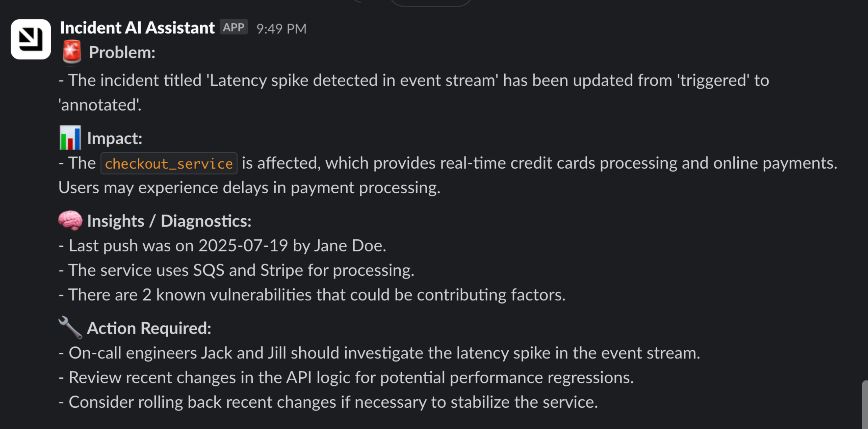
Task: Click the line mentioning Jane Doe's last push
Action: click(222, 245)
